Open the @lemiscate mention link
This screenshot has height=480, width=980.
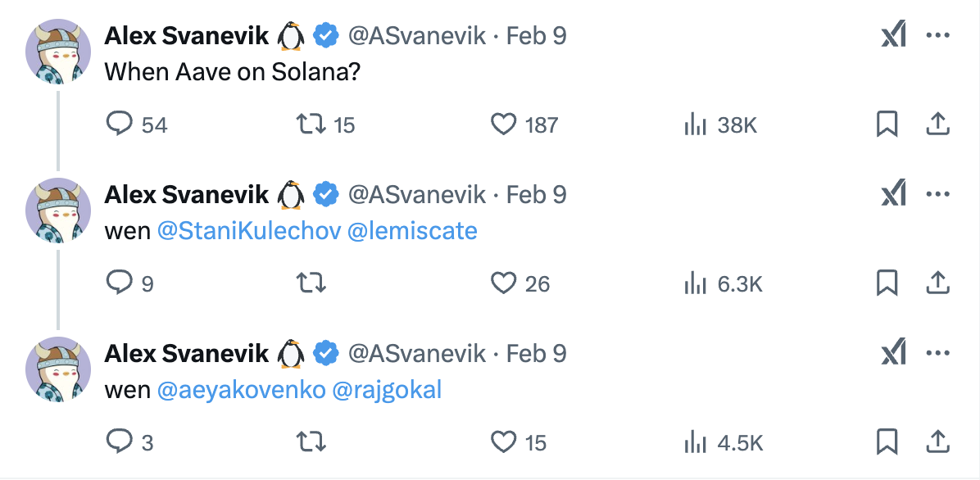click(412, 231)
